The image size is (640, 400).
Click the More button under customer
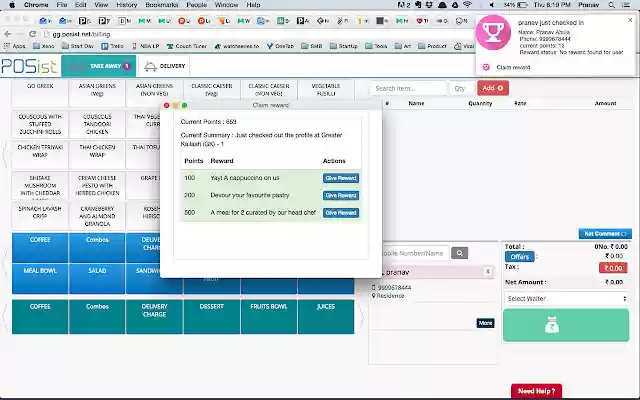485,323
